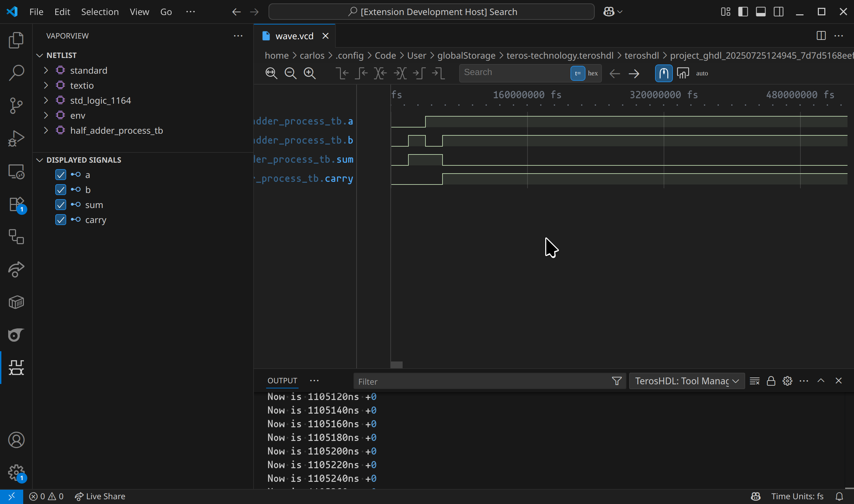Open the Live Share activity icon
This screenshot has height=504, width=854.
[x=16, y=269]
